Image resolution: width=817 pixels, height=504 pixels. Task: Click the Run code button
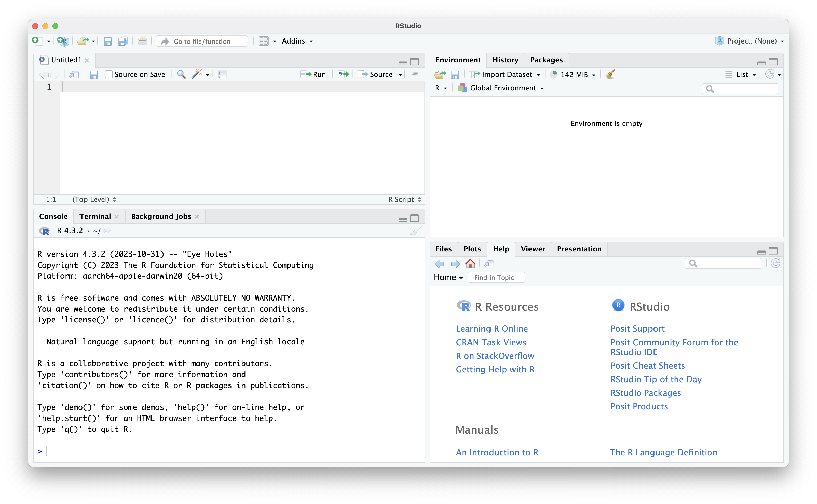pyautogui.click(x=313, y=74)
